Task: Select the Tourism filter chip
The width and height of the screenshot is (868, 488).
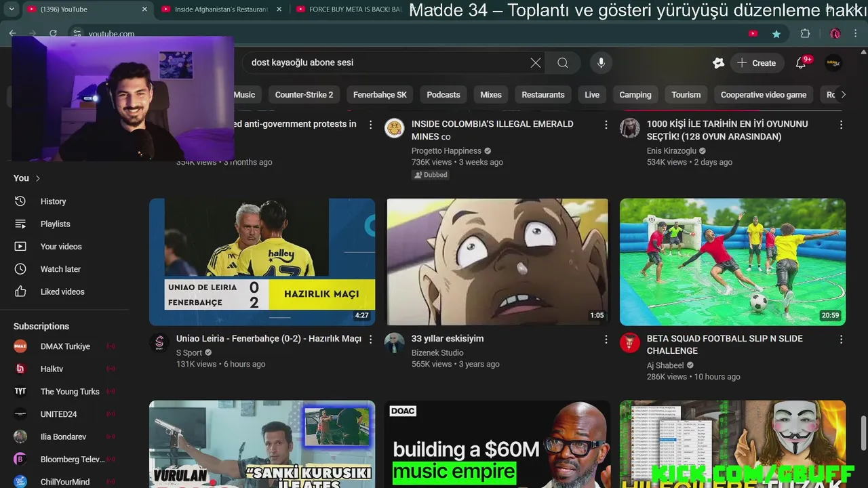Action: pyautogui.click(x=686, y=95)
